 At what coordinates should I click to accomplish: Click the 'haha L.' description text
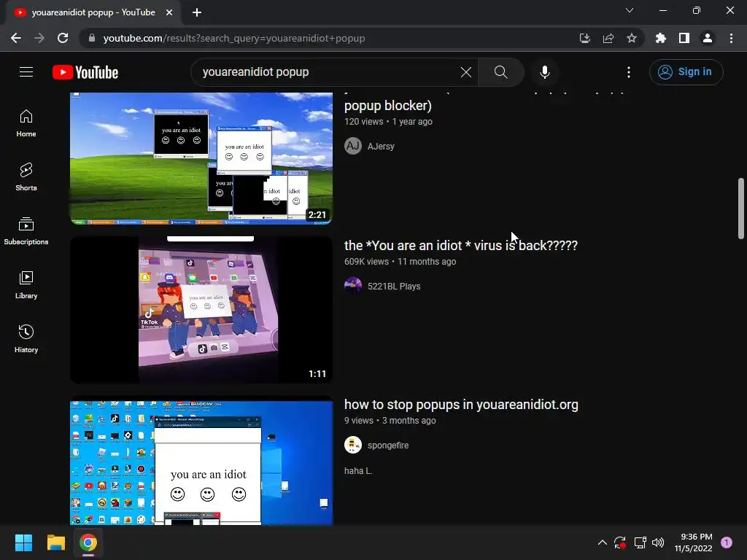[x=358, y=471]
